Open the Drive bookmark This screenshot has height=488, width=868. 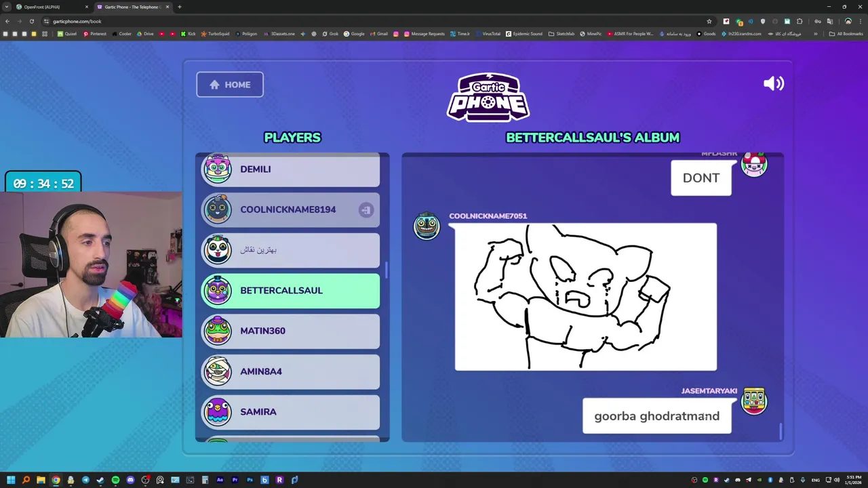145,33
